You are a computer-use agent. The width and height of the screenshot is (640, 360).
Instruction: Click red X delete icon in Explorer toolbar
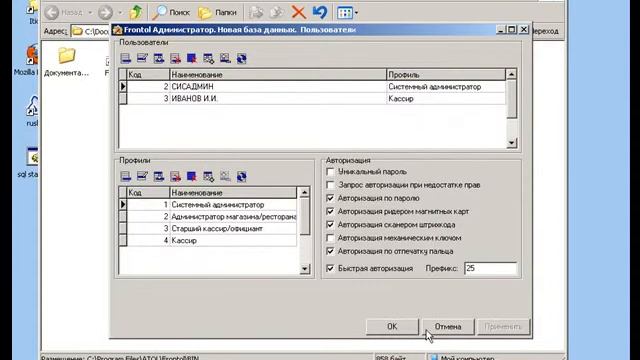tap(299, 13)
